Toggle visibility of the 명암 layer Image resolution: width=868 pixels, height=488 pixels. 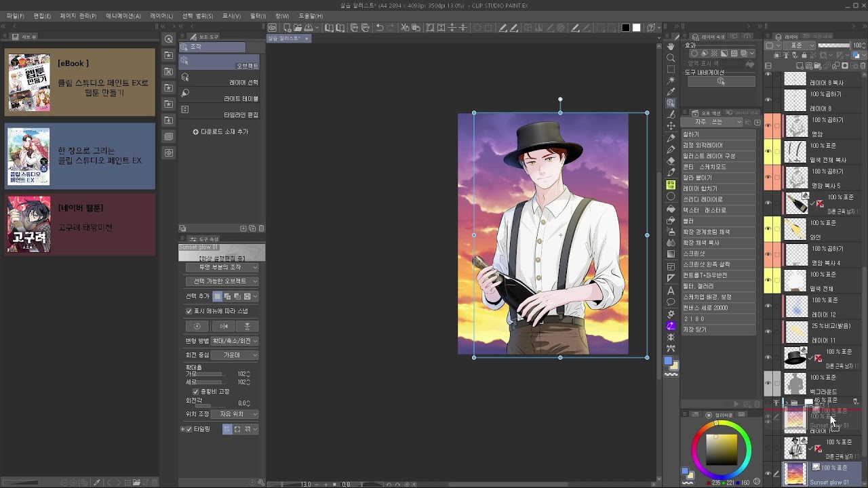[x=768, y=126]
